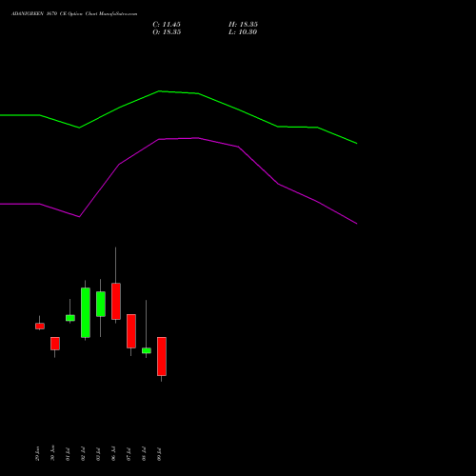Click the '03 Jul' date axis label
476x476 pixels.
(x=98, y=454)
